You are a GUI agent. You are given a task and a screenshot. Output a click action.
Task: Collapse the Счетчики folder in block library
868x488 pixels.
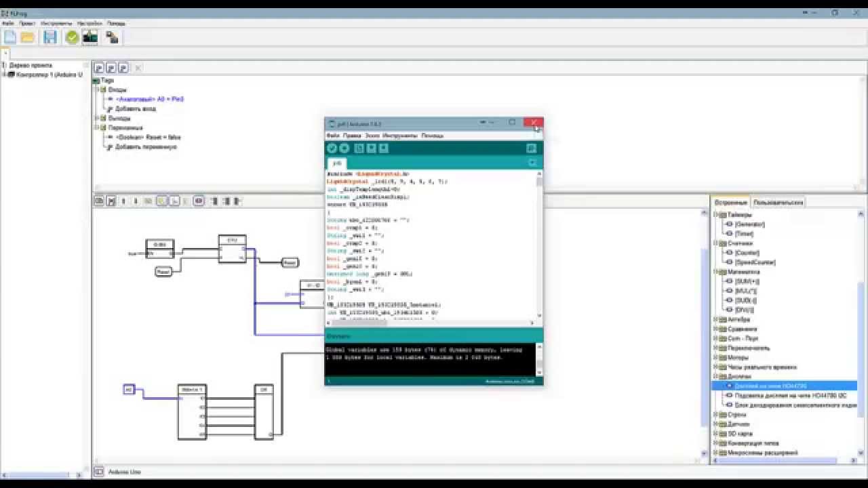point(715,243)
